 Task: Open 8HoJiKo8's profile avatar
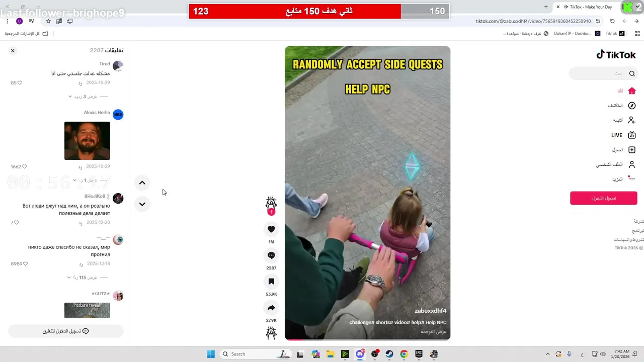tap(118, 198)
